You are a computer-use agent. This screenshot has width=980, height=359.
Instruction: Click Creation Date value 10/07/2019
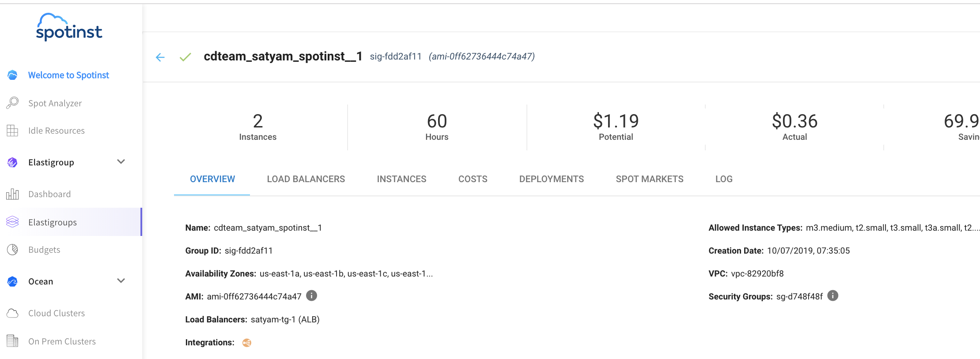pyautogui.click(x=808, y=251)
